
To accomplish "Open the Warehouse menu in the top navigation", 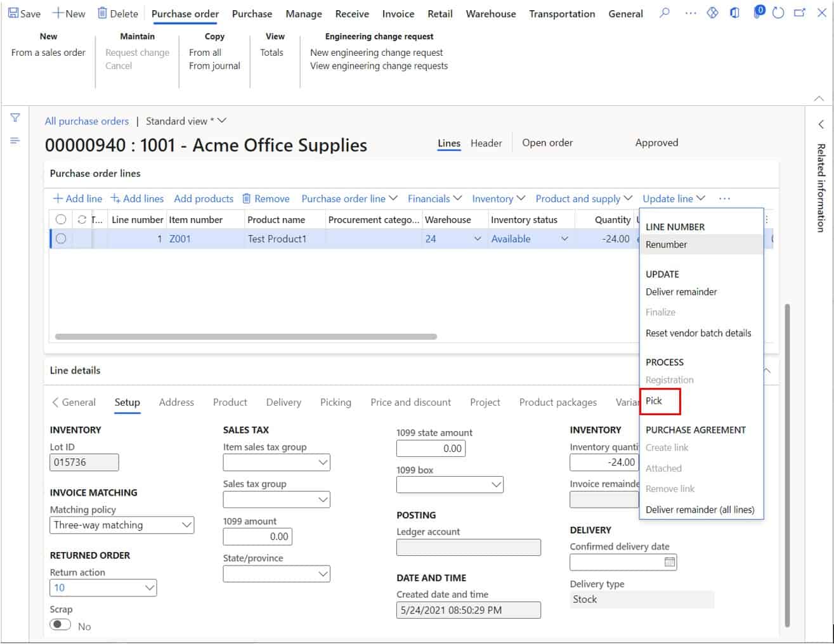I will pyautogui.click(x=490, y=13).
